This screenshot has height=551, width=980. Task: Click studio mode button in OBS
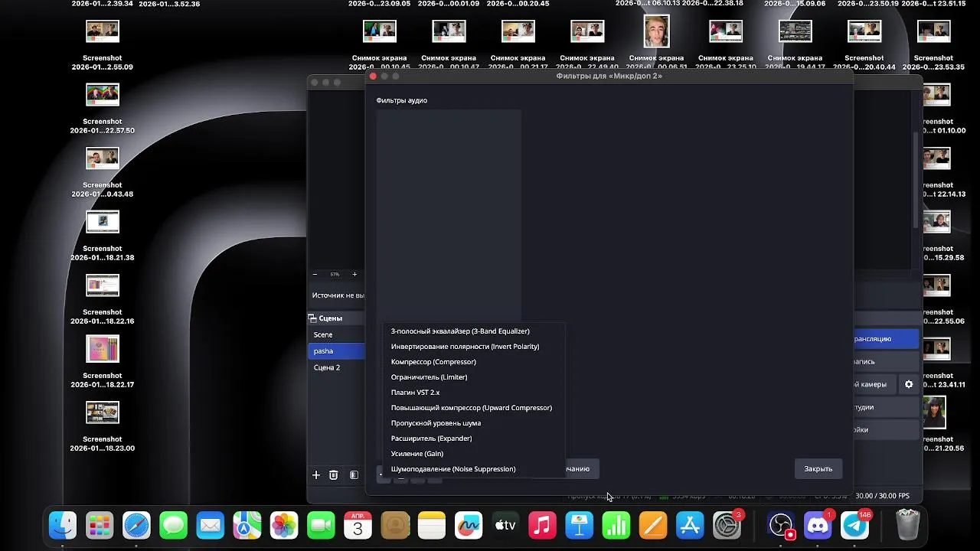(x=886, y=407)
